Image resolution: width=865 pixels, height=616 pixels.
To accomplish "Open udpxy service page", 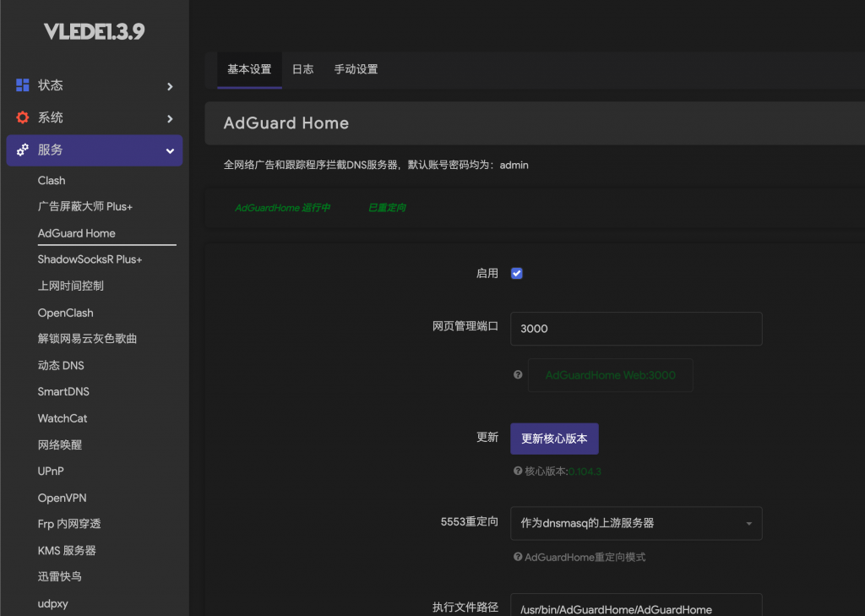I will (53, 603).
